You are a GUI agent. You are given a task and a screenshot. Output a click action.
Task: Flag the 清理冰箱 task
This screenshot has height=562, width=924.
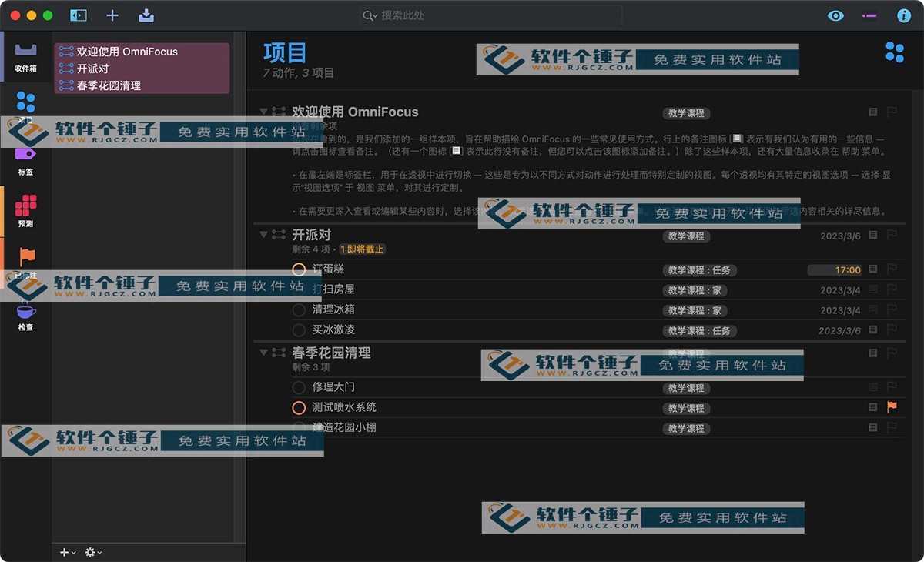tap(892, 310)
